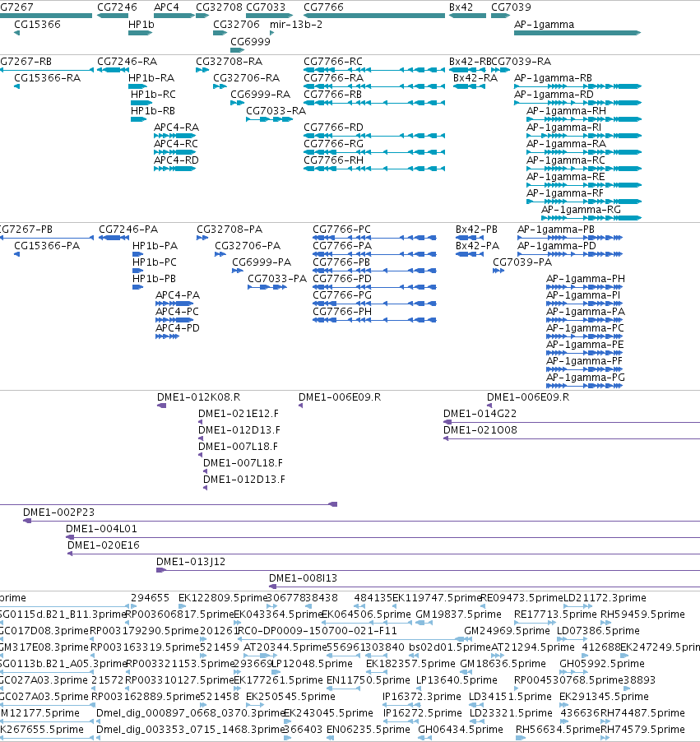Screen dimensions: 700x742
Task: Select cDNA label EN06235.5prime
Action: click(369, 729)
